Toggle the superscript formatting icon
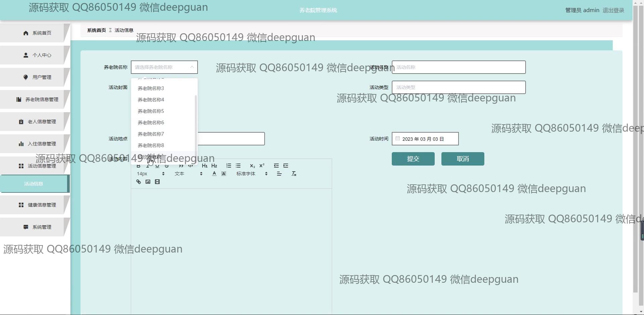This screenshot has width=644, height=315. click(x=262, y=166)
